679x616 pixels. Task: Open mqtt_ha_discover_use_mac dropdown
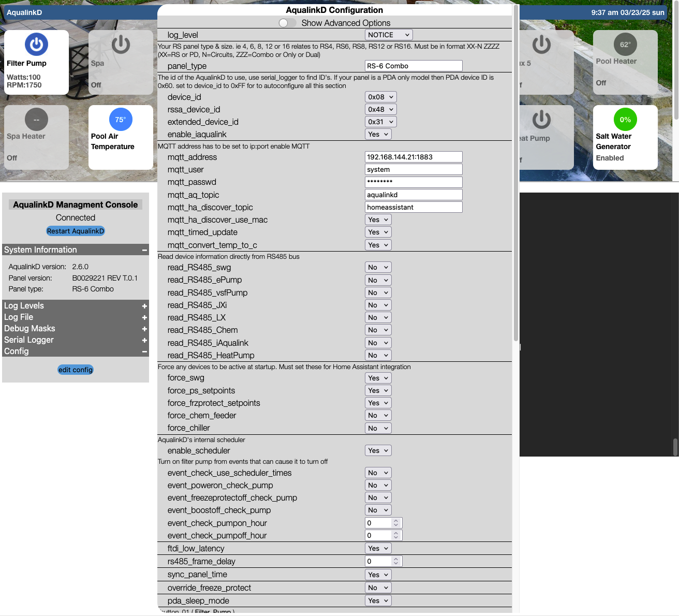(378, 219)
